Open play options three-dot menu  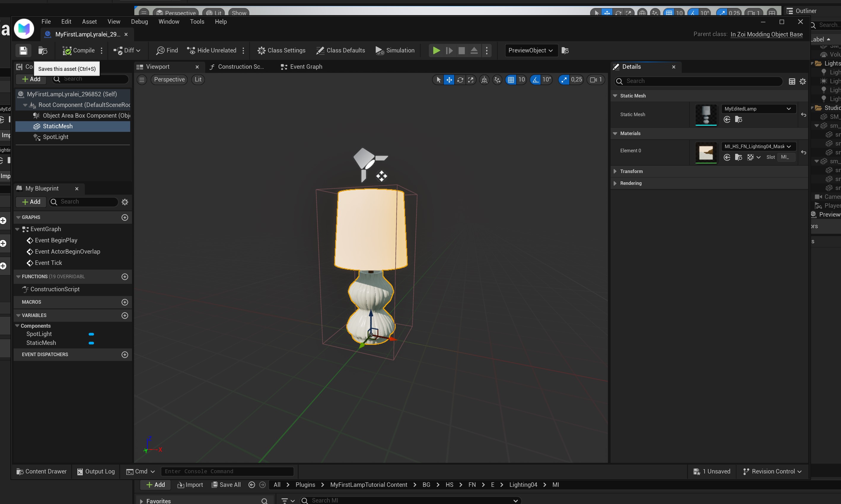coord(487,51)
